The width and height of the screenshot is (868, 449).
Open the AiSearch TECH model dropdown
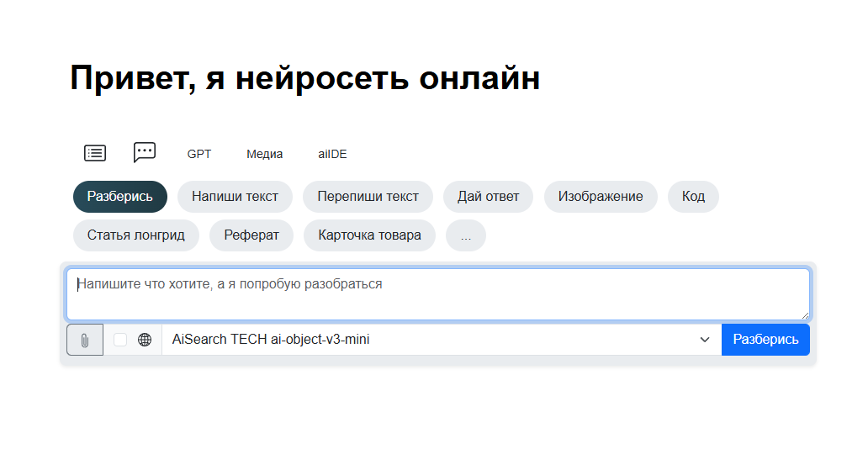[x=441, y=340]
